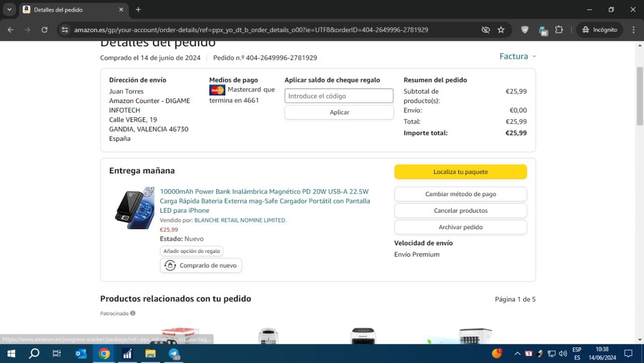Open the 10000mAh Power Bank product link
Screen dimensions: 644x363
[265, 201]
